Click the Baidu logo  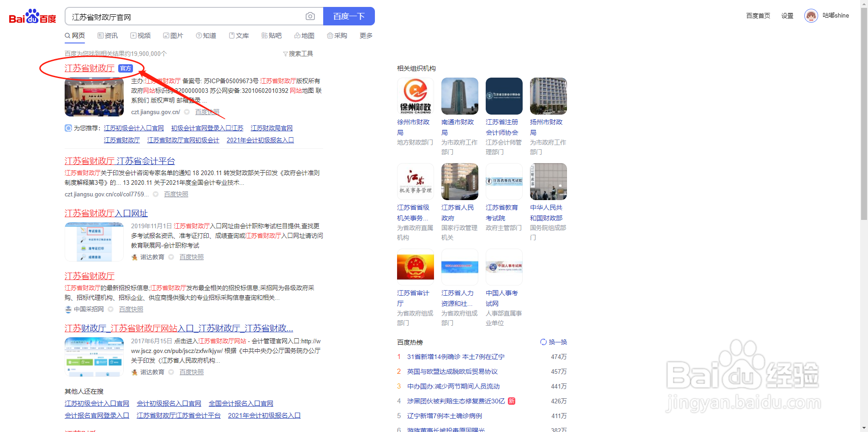tap(32, 17)
